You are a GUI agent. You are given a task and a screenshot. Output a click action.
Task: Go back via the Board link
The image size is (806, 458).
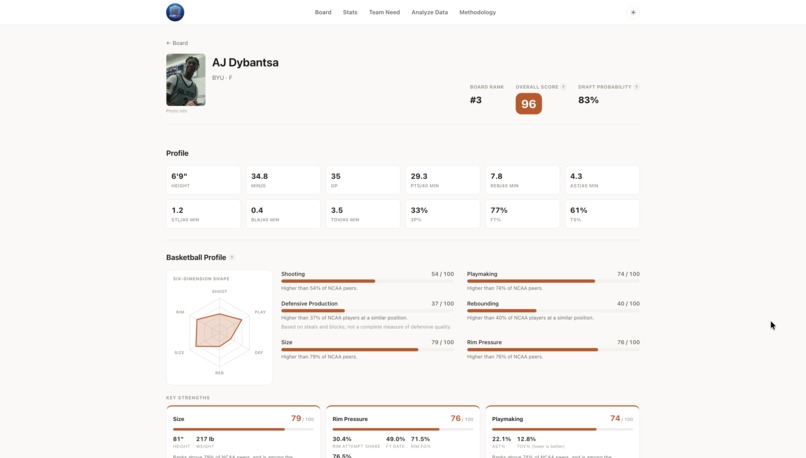pyautogui.click(x=177, y=43)
